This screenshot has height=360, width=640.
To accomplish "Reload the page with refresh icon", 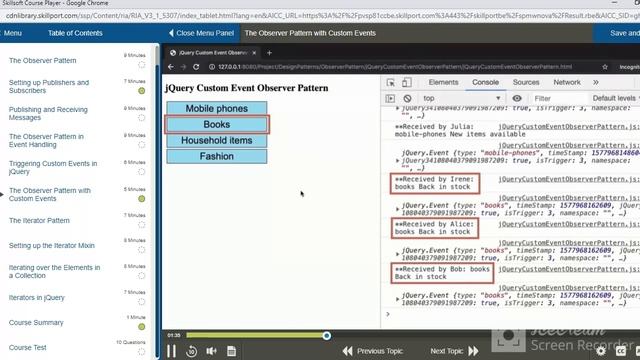I will click(196, 67).
